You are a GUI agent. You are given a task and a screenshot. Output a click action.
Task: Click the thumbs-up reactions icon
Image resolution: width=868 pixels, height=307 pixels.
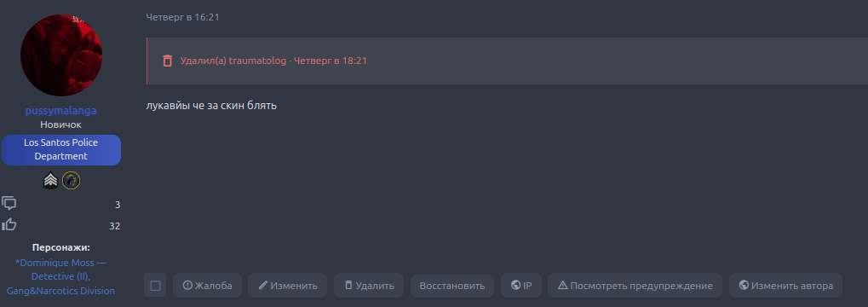[x=9, y=224]
